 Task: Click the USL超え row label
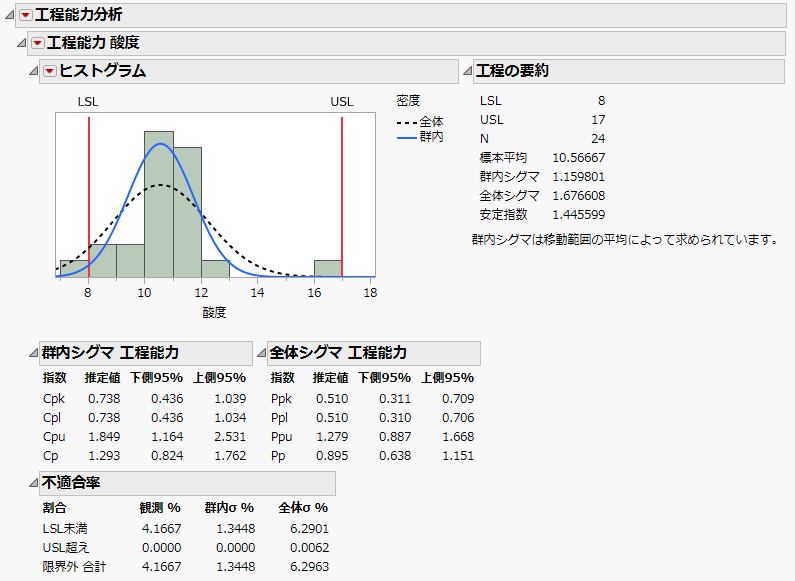pyautogui.click(x=66, y=548)
